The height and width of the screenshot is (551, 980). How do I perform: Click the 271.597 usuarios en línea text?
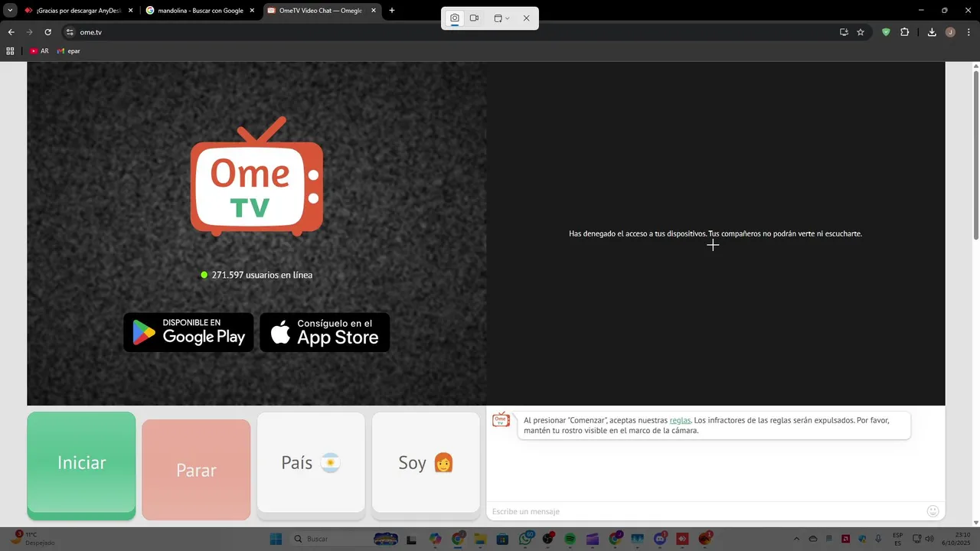pos(262,275)
